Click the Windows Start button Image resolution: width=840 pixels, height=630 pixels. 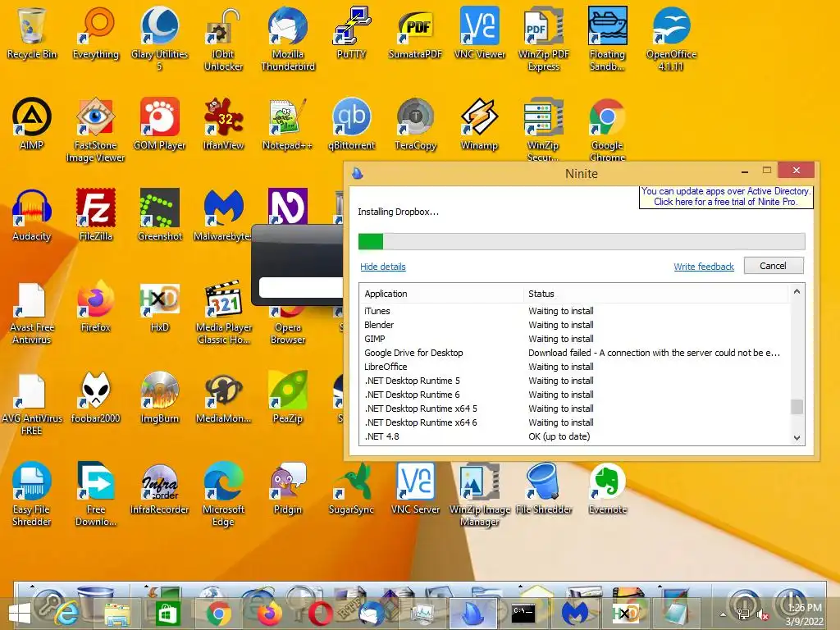[20, 614]
